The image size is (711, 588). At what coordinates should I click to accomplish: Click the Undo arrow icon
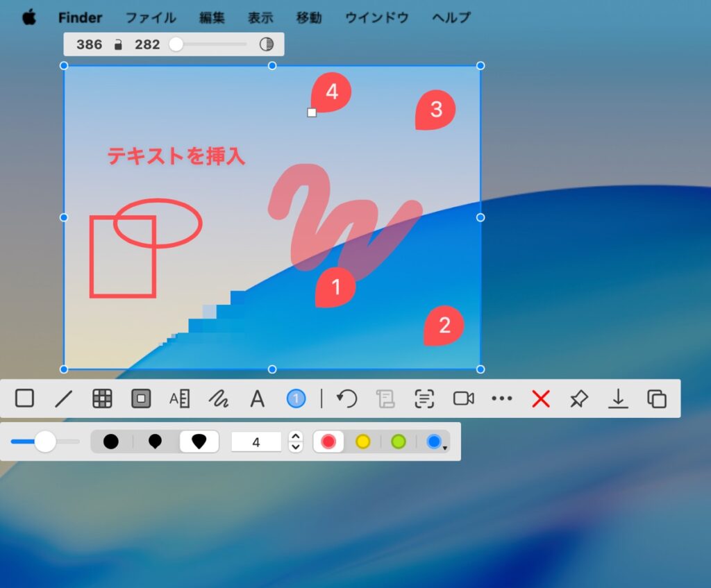346,398
